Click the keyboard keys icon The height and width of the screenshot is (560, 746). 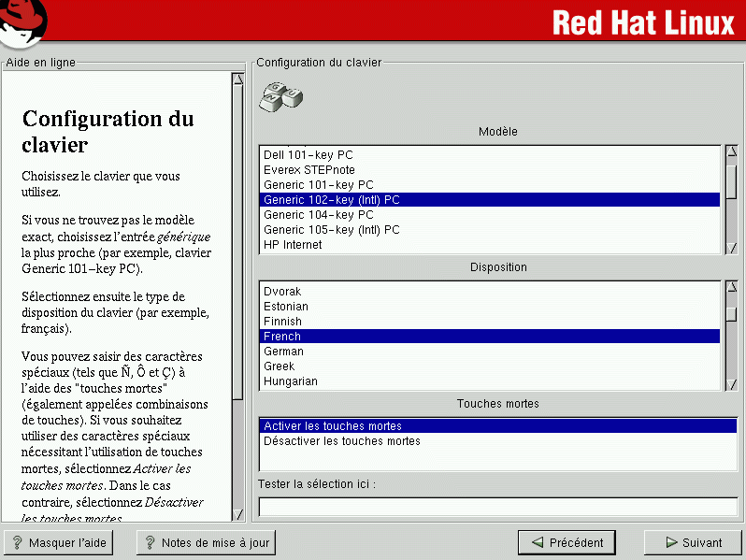(x=281, y=96)
